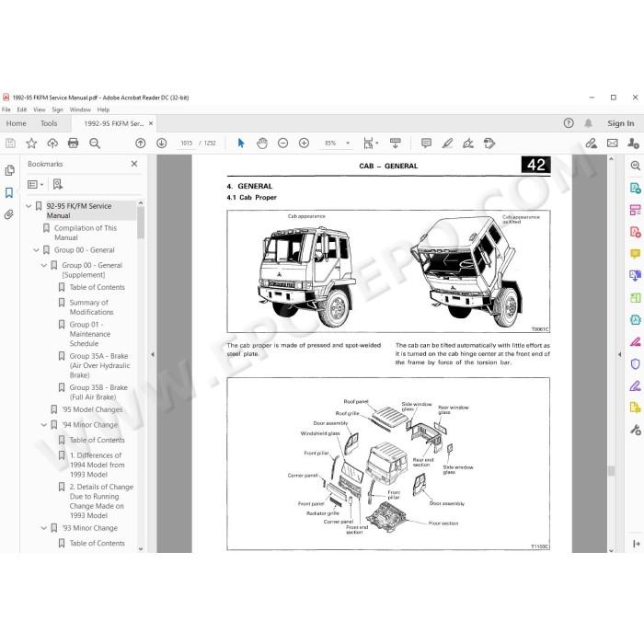Close the 1992-95 FKFM document tab
Screen dimensions: 644x644
(151, 123)
